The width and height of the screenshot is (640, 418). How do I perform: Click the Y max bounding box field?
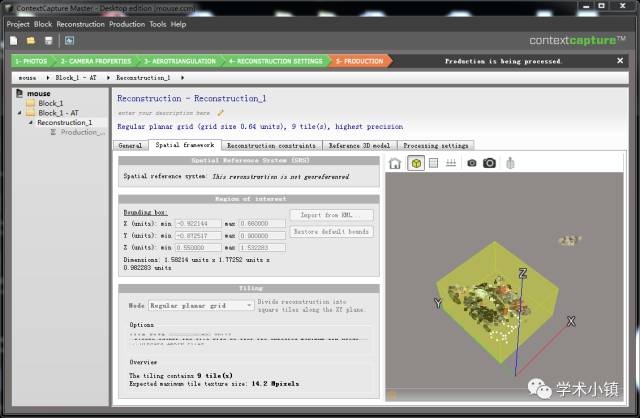262,236
